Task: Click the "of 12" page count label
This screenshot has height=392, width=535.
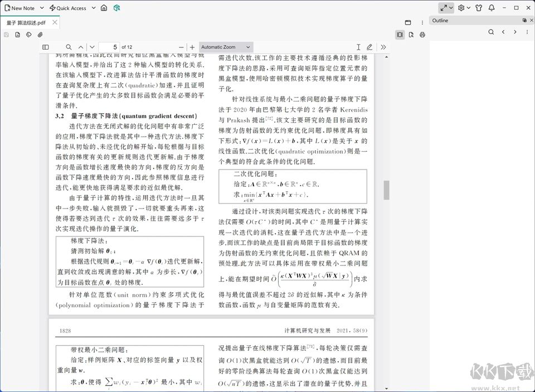Action: pyautogui.click(x=127, y=47)
